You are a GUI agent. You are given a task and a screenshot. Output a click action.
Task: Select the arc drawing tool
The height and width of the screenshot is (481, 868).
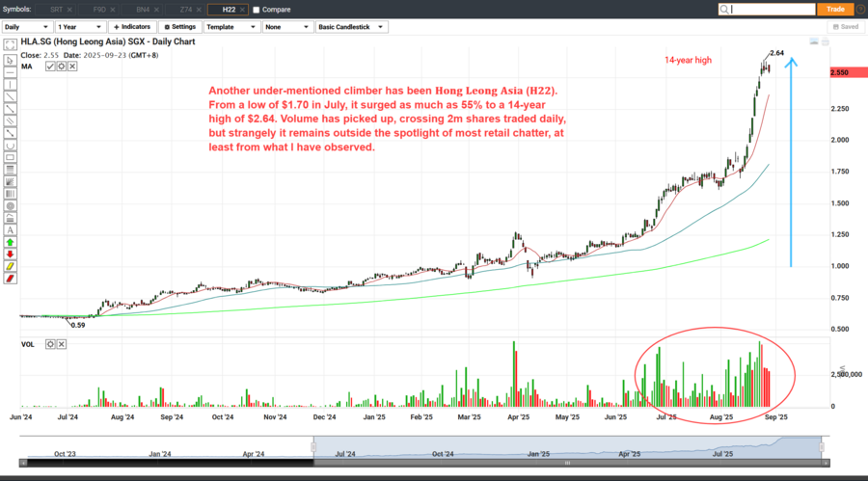10,145
